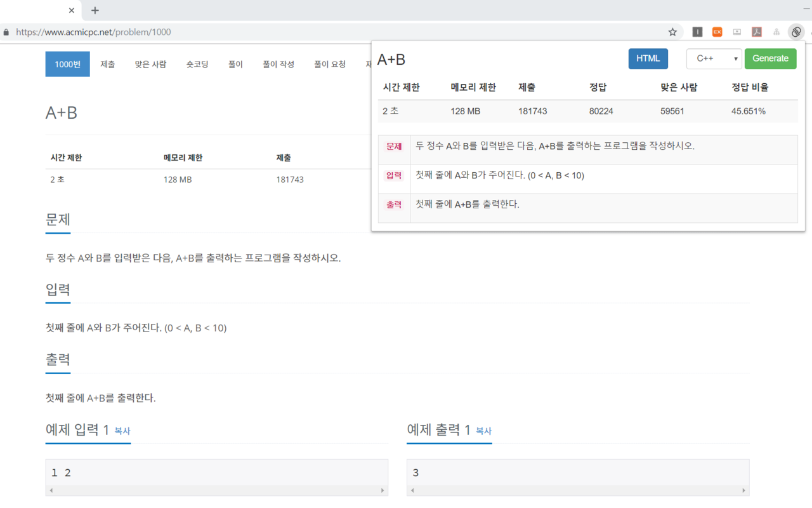Go to the 숏코딩 tab
This screenshot has width=812, height=508.
pos(197,64)
